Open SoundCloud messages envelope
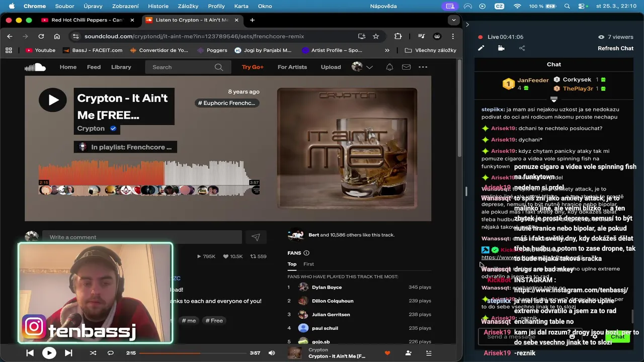Screen dimensions: 644x362 click(406, 67)
